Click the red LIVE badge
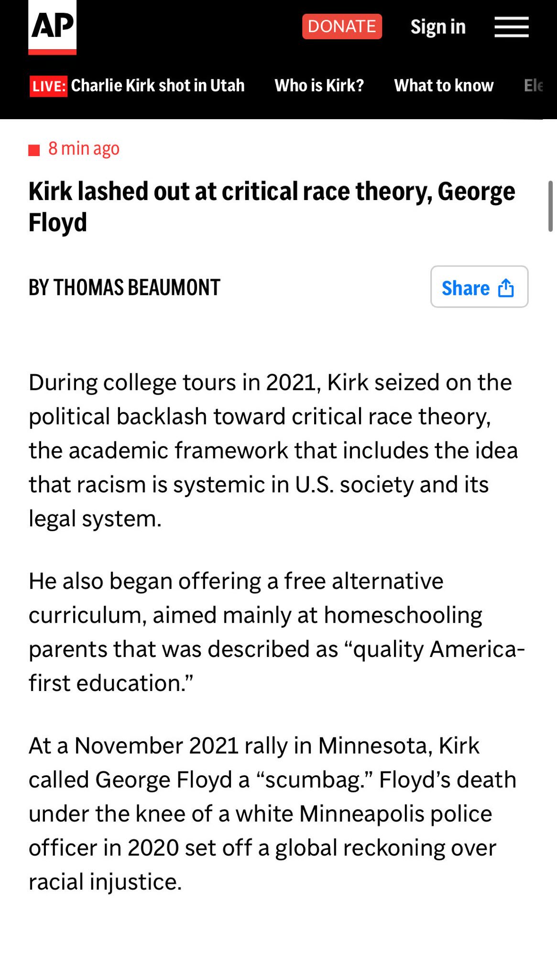 (x=48, y=86)
